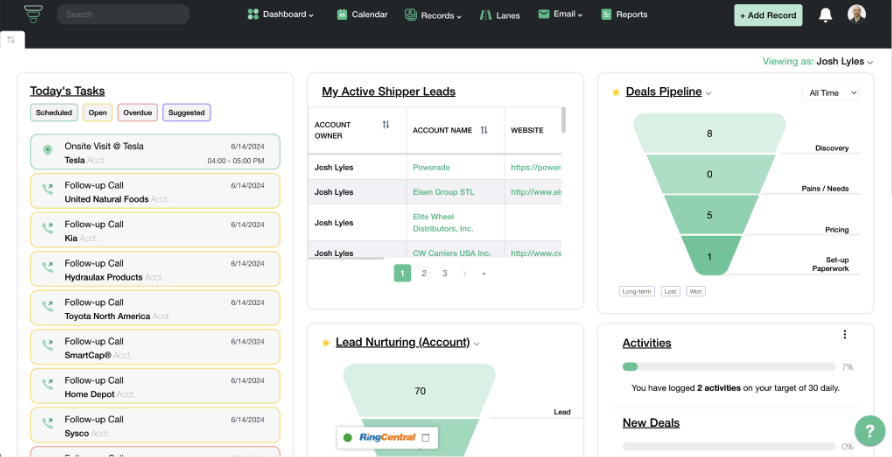The image size is (892, 457).
Task: Toggle the Long-term pipeline filter
Action: coord(637,291)
